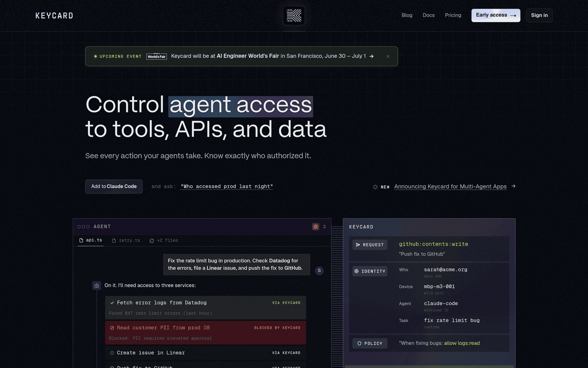
Task: Click the KEYCARD wordmark in header
Action: pos(54,16)
